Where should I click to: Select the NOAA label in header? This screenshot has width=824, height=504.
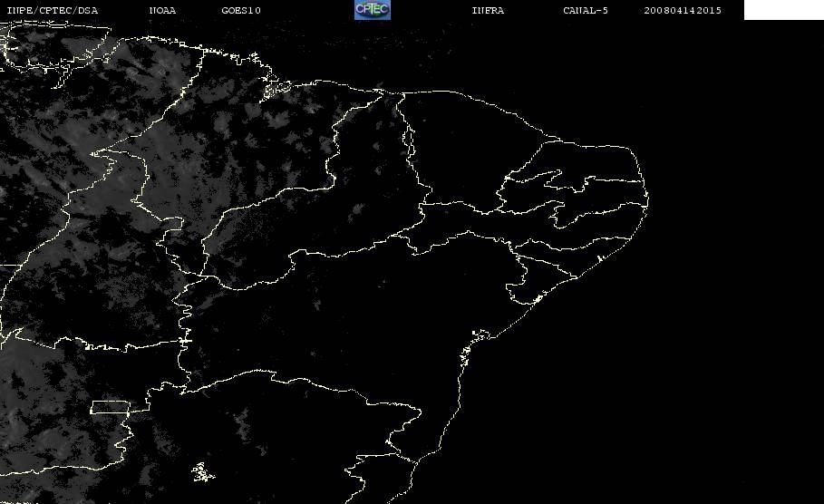tap(162, 11)
